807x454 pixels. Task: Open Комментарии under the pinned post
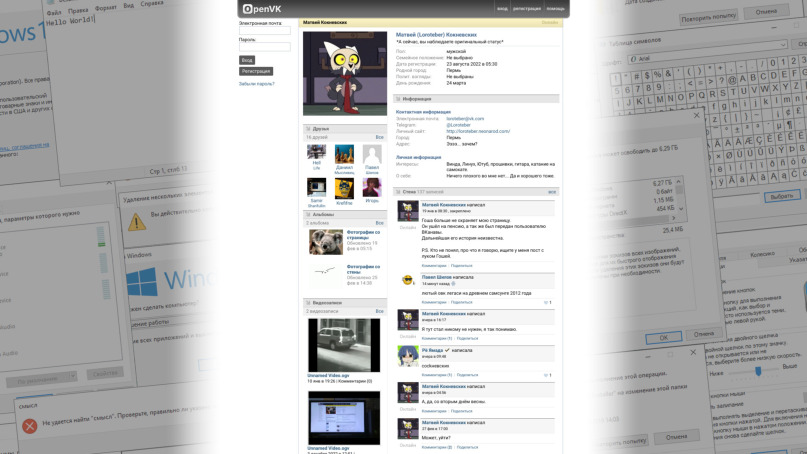434,266
